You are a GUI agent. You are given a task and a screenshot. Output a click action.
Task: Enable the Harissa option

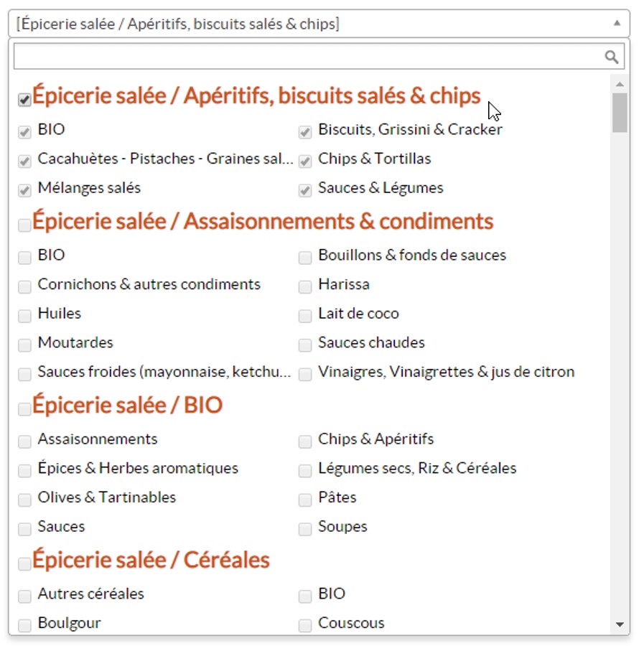[x=305, y=286]
